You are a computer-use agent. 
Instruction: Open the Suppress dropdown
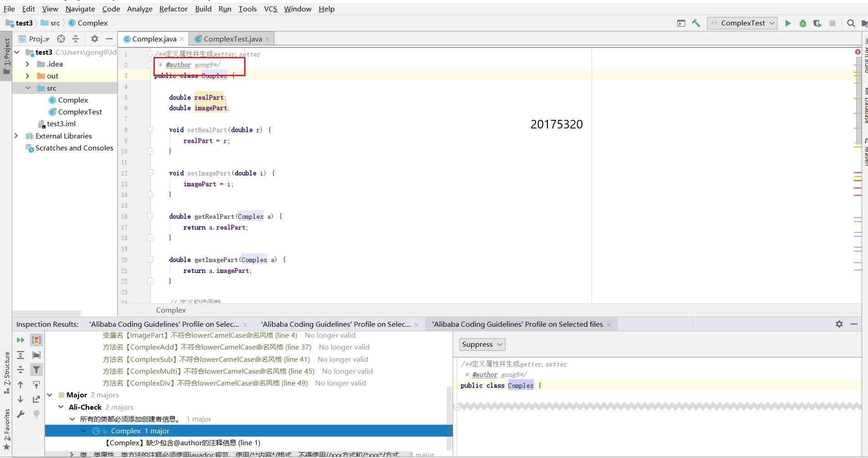coord(482,345)
